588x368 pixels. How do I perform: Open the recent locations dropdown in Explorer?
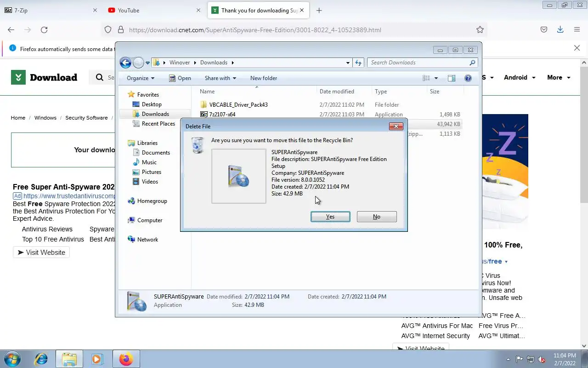148,63
